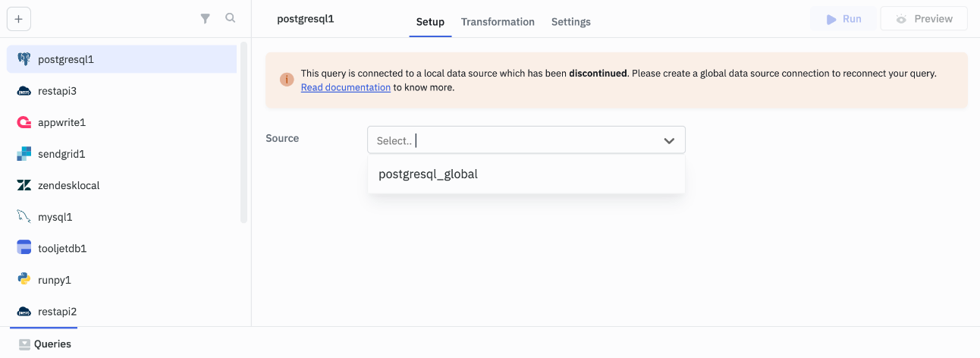Open the Settings tab
Viewport: 980px width, 358px height.
[x=570, y=22]
